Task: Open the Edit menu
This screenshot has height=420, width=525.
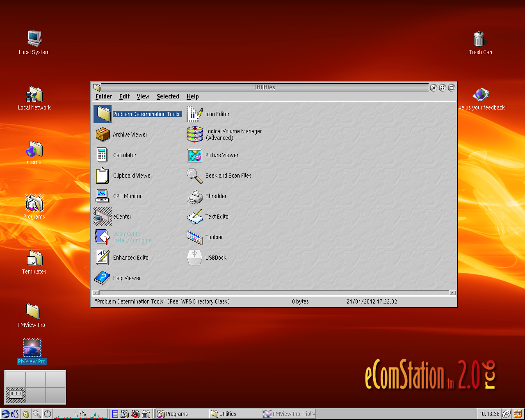Action: (x=124, y=96)
